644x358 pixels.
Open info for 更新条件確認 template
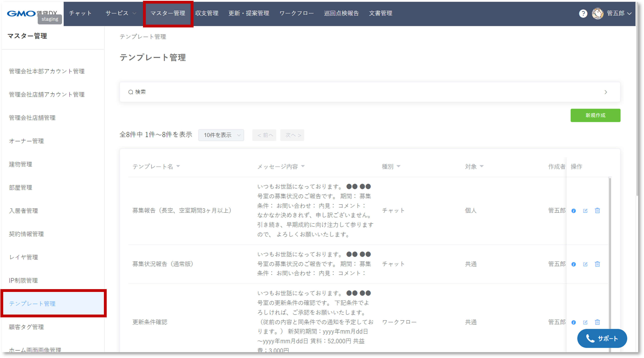point(573,322)
